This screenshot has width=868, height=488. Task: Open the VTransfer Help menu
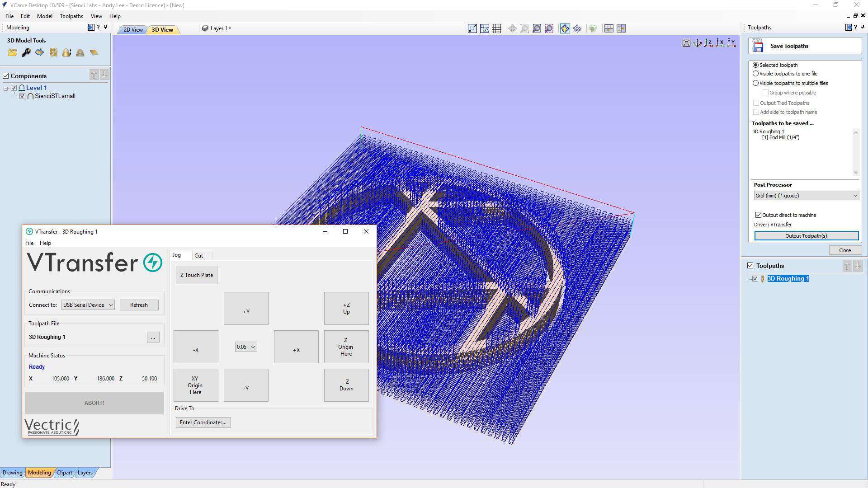(45, 243)
